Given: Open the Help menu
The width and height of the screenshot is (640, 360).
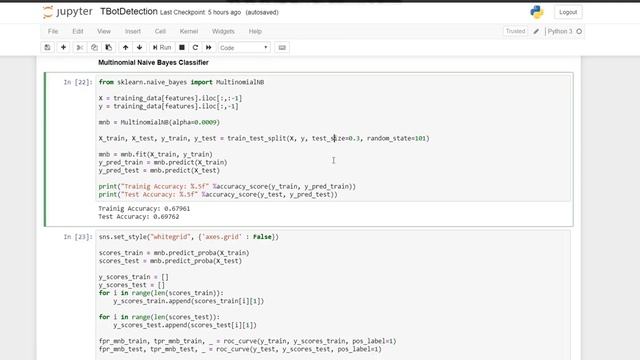Looking at the screenshot, I should (x=255, y=31).
